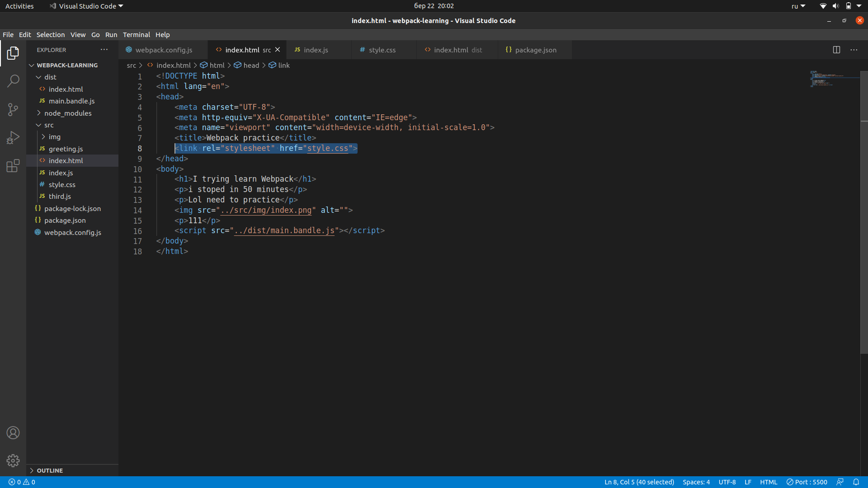Click Activities in top bar
Screen dimensions: 868x488
coord(19,6)
